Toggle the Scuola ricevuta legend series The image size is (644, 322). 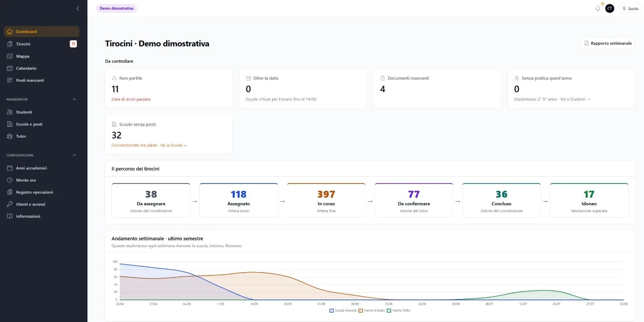[343, 311]
